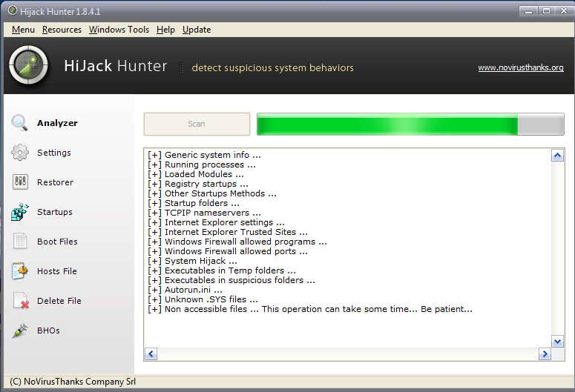575x392 pixels.
Task: Select the 'TCPIP nameservers' log line
Action: (x=204, y=213)
